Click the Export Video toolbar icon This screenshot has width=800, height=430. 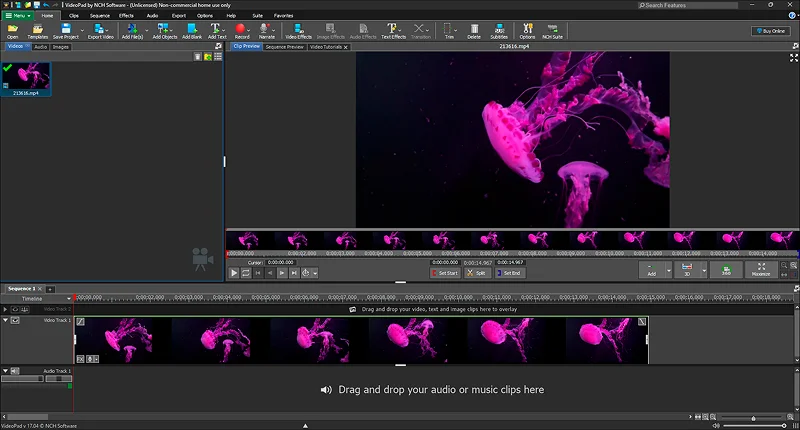(101, 31)
